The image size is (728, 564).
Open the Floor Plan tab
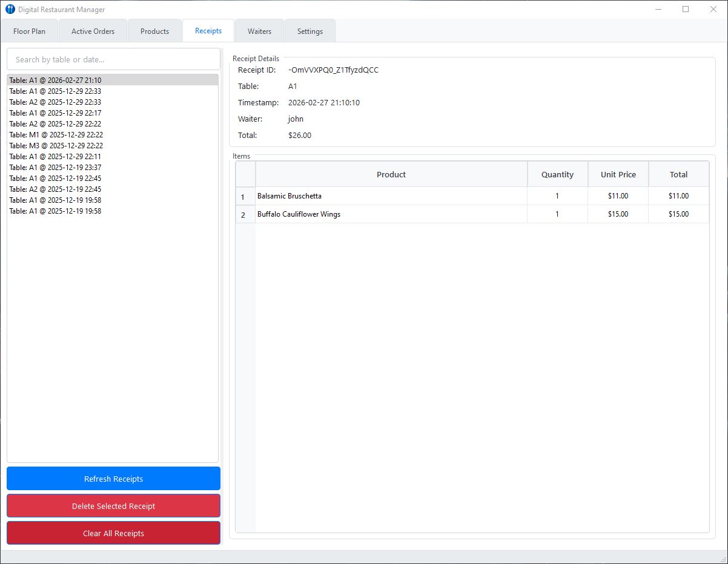(29, 31)
